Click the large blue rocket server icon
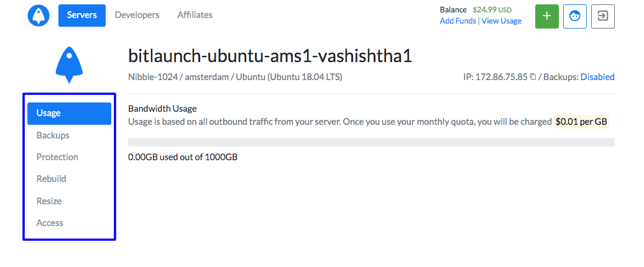This screenshot has width=644, height=267. tap(69, 65)
